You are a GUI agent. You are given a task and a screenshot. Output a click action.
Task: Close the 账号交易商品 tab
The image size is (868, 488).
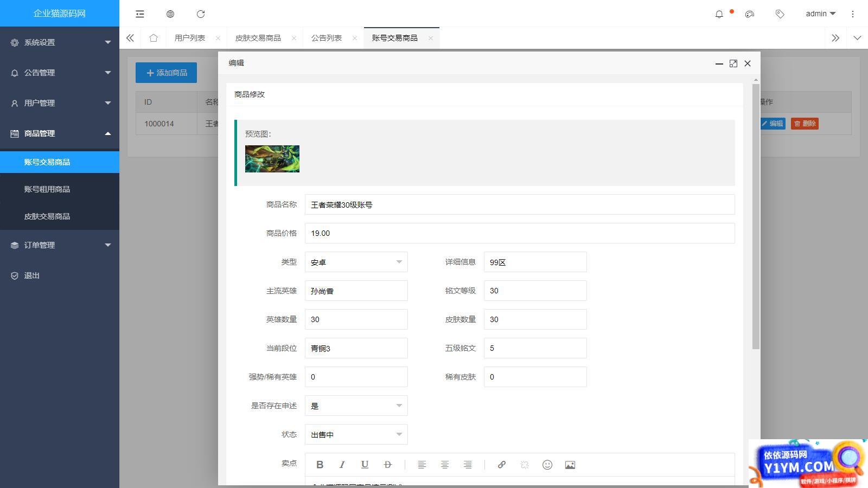(x=431, y=38)
